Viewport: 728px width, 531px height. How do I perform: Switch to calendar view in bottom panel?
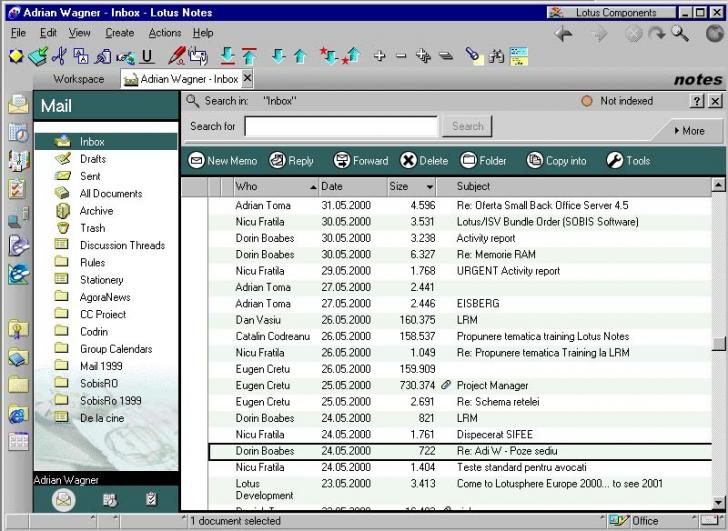click(108, 499)
